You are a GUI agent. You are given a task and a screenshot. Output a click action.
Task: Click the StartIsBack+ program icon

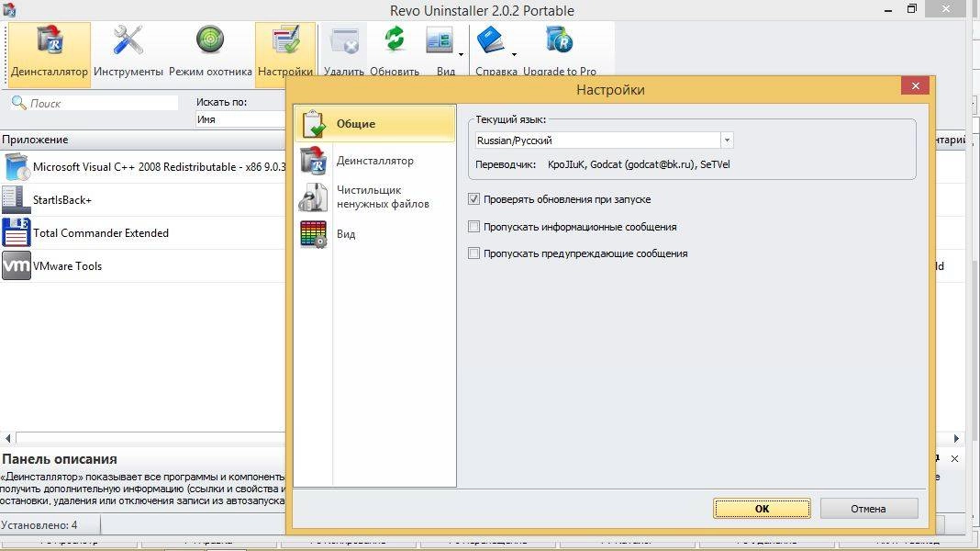tap(15, 199)
